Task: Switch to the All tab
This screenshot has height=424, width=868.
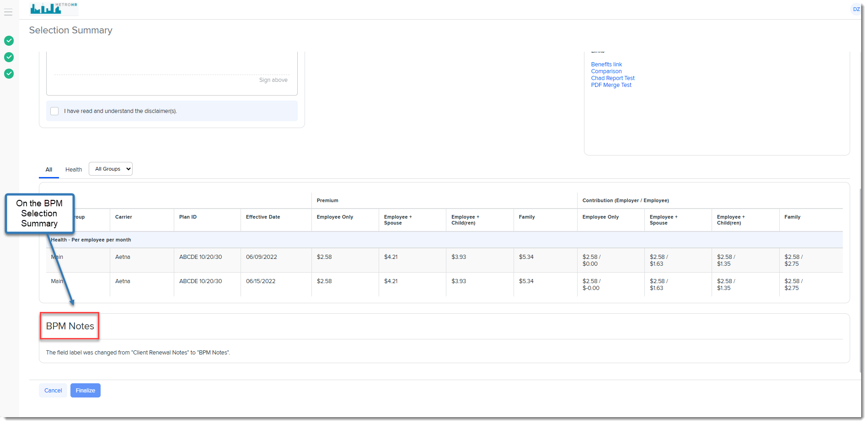Action: [48, 170]
